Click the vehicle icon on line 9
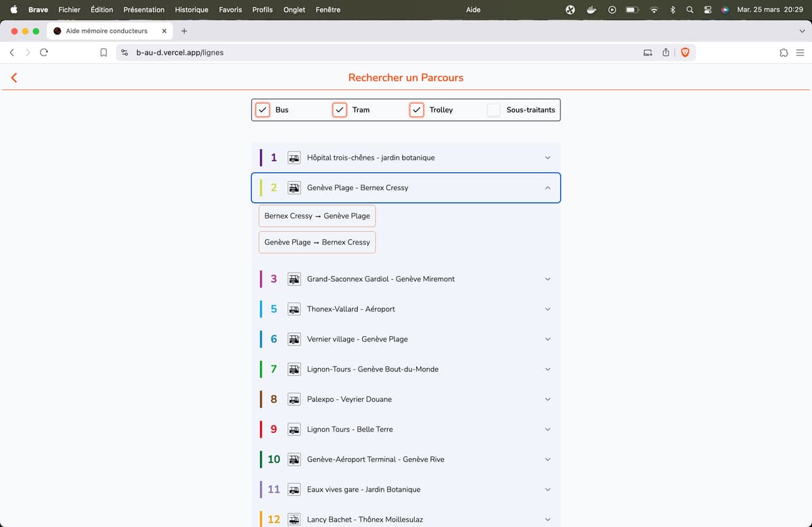812x527 pixels. 294,430
